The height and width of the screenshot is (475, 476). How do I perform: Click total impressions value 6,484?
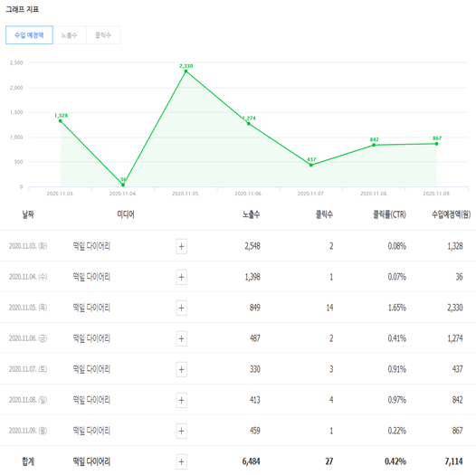(x=251, y=461)
